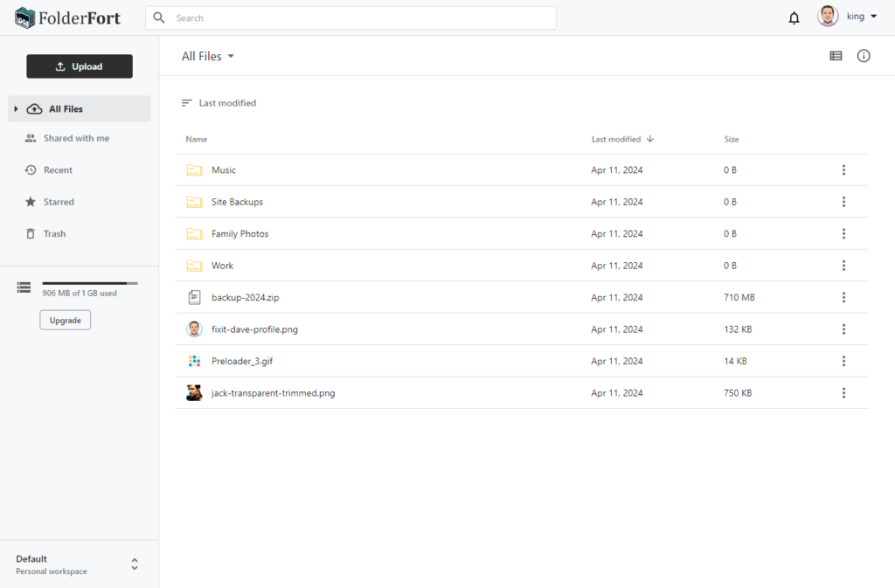Viewport: 895px width, 588px height.
Task: Click the FolderFort logo
Action: pos(66,17)
